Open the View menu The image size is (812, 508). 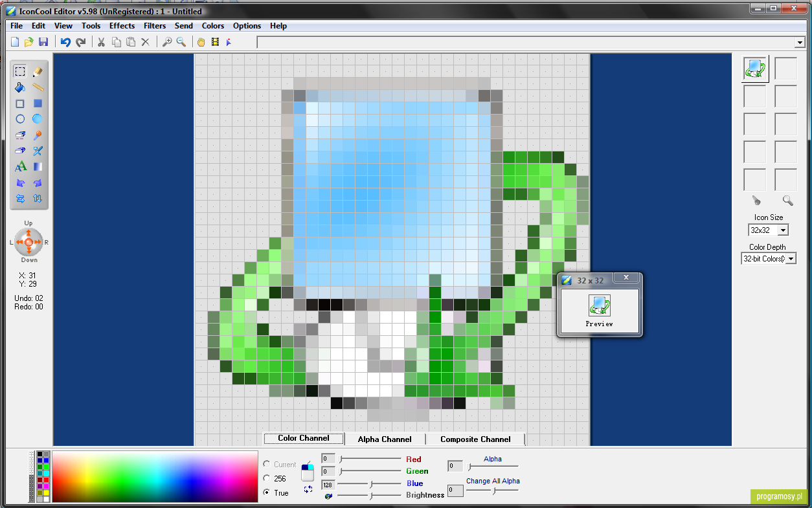coord(63,26)
